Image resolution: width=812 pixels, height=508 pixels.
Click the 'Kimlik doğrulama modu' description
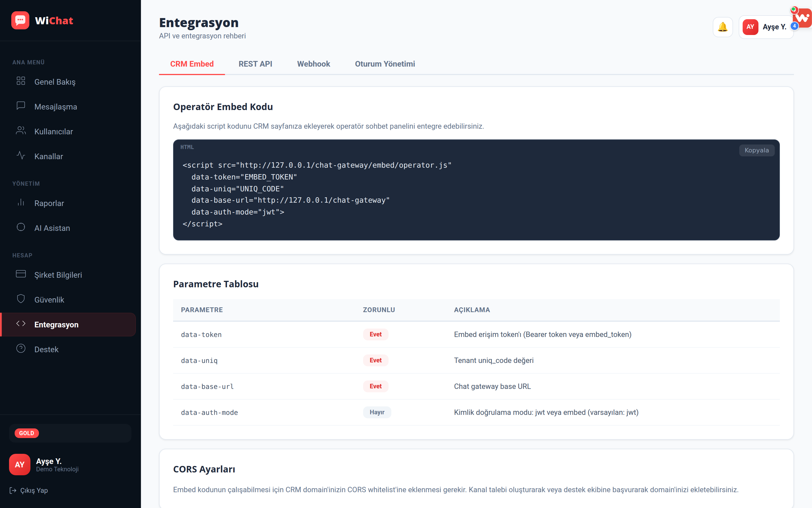[x=546, y=412]
